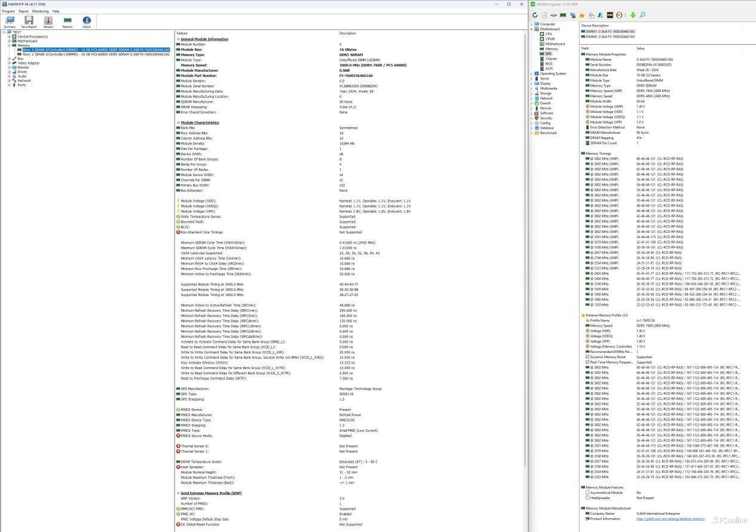Viewport: 756px width, 532px height.
Task: Open the Report menu
Action: coord(23,11)
